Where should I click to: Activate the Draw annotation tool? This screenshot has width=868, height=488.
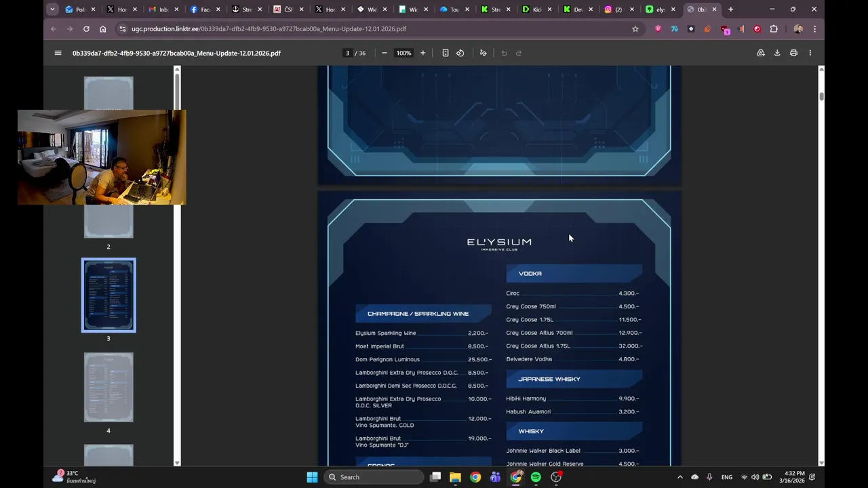(x=484, y=53)
